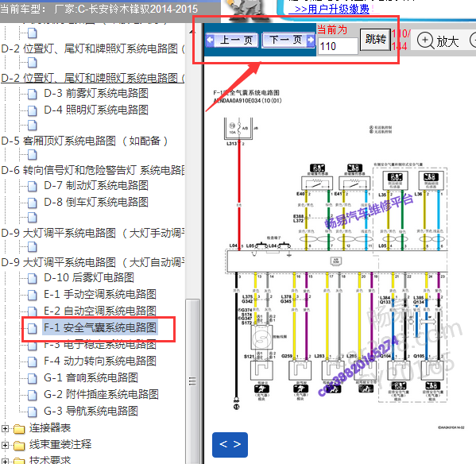Click the tree panel vertical scrollbar thumb

tap(192, 381)
